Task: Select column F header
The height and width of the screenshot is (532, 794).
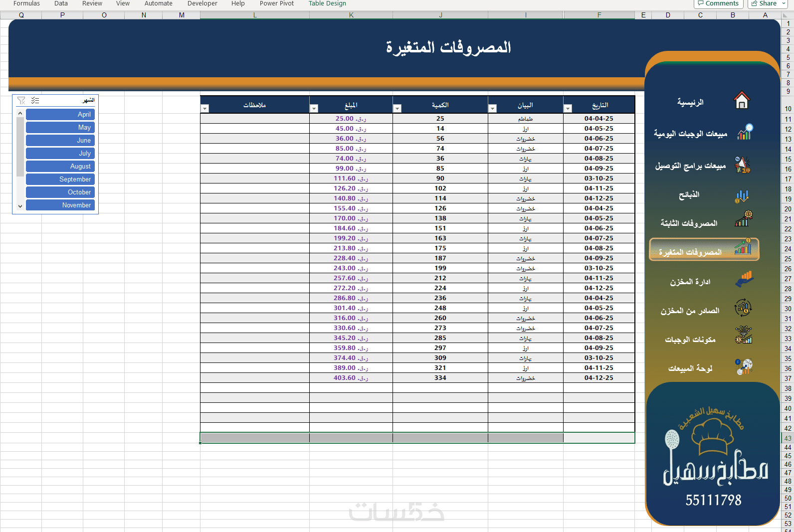Action: point(599,15)
